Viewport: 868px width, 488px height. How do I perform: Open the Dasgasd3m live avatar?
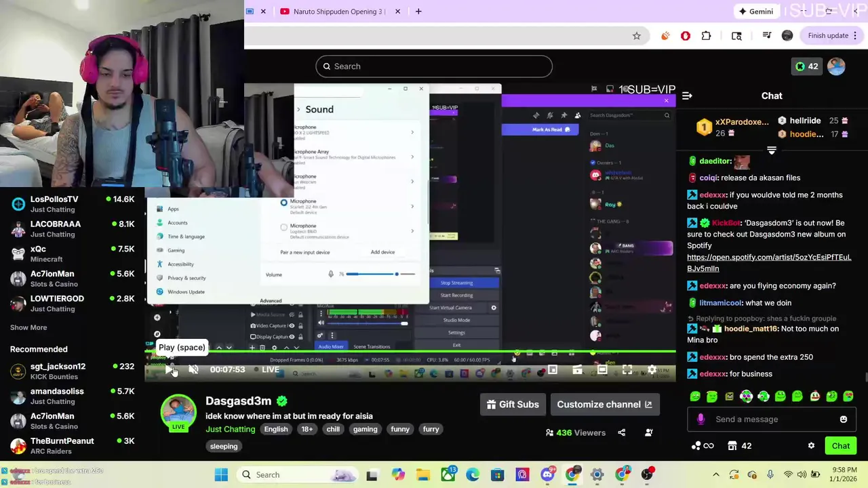point(178,411)
